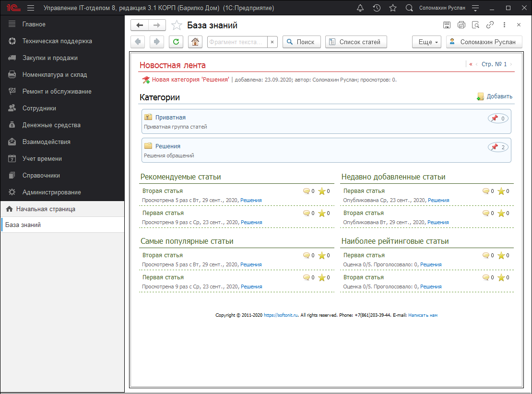This screenshot has width=532, height=394.
Task: Click the print icon in header
Action: [x=461, y=25]
